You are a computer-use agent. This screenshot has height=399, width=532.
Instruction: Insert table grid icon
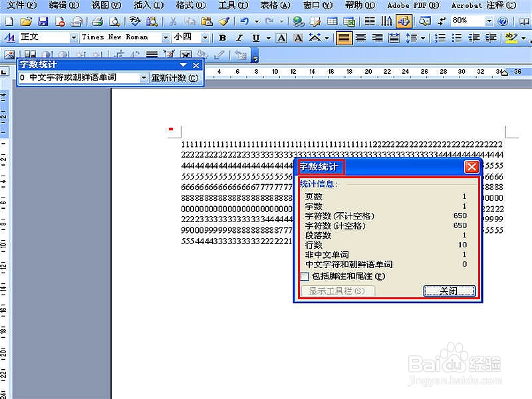[332, 22]
